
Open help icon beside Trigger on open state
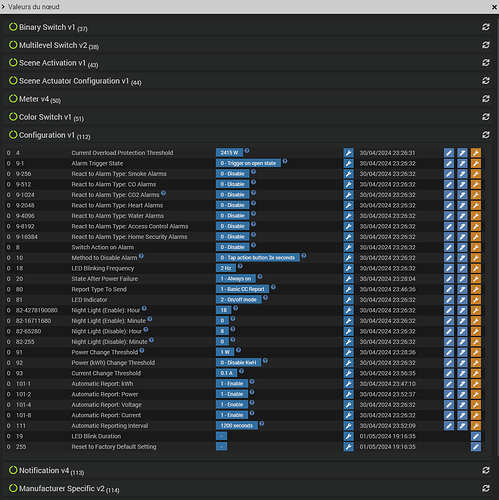(285, 161)
